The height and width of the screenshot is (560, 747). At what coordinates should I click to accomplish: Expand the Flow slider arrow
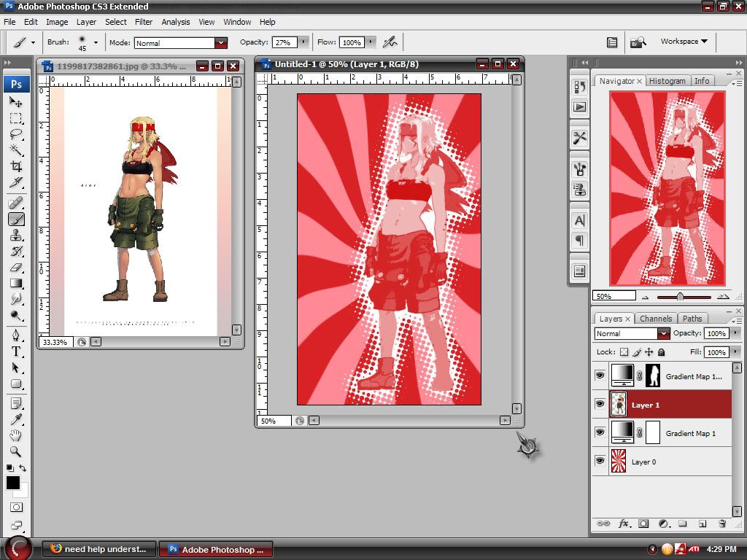coord(371,42)
